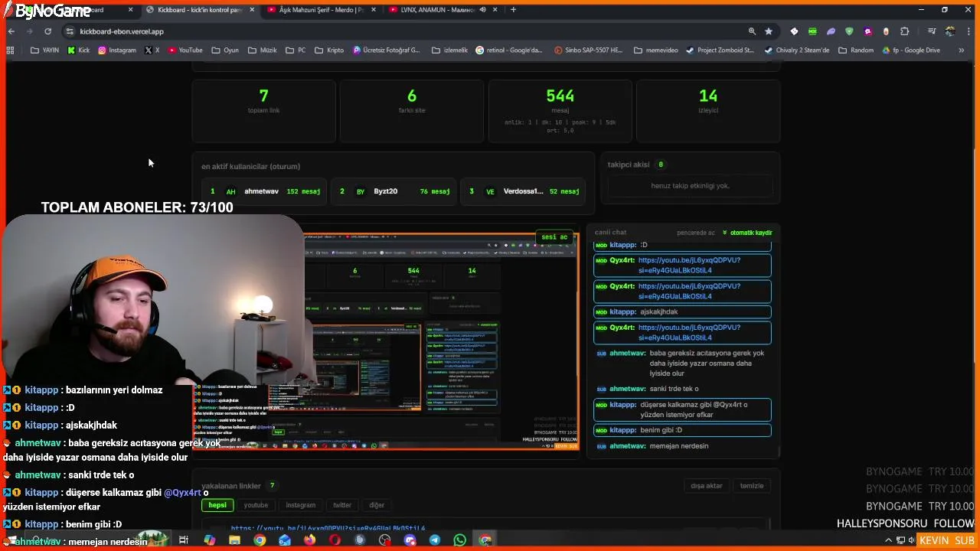Go back using the browser back arrow
Viewport: 980px width, 551px height.
(11, 31)
